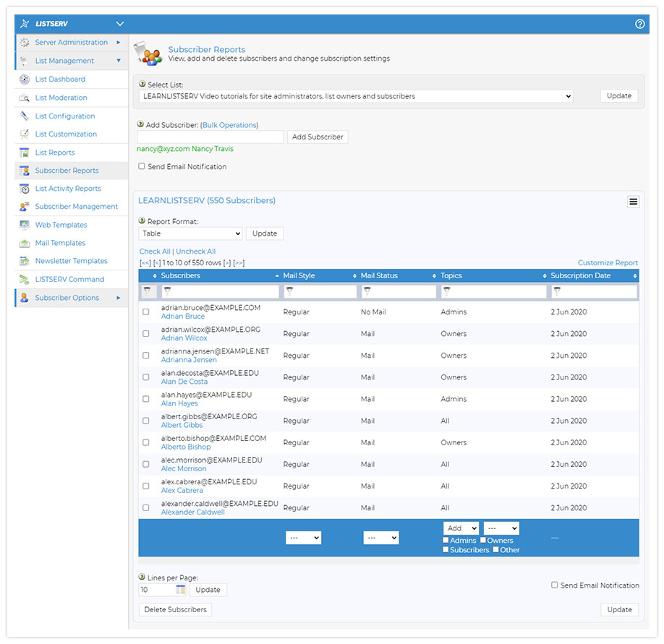Open the Select List dropdown
The image size is (664, 644).
(356, 96)
